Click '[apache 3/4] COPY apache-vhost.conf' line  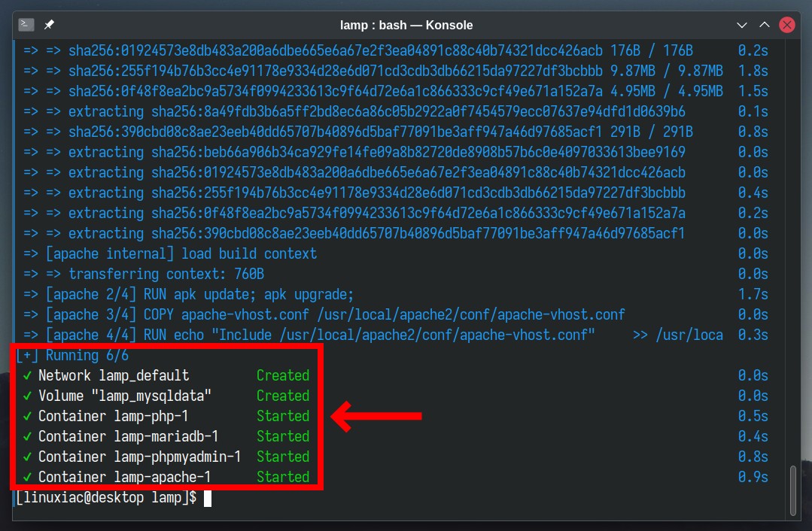(x=324, y=314)
